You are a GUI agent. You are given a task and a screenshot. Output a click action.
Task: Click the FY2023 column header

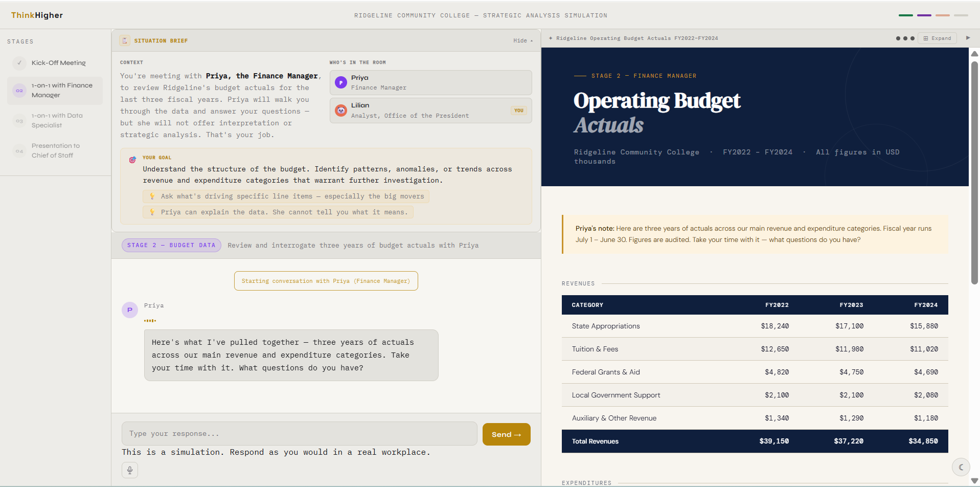coord(851,305)
